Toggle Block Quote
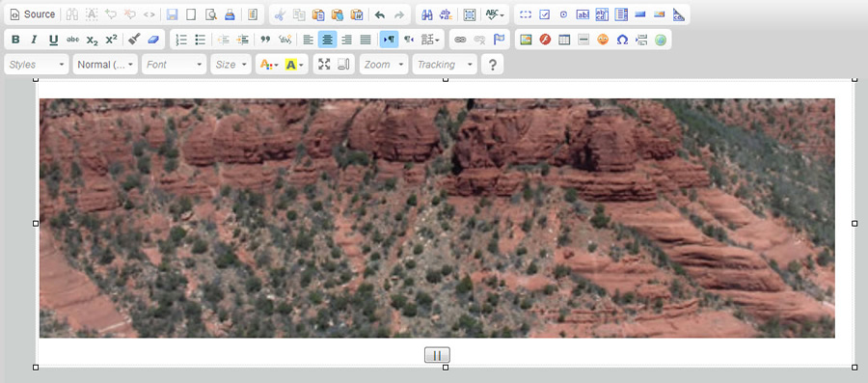 pos(265,40)
